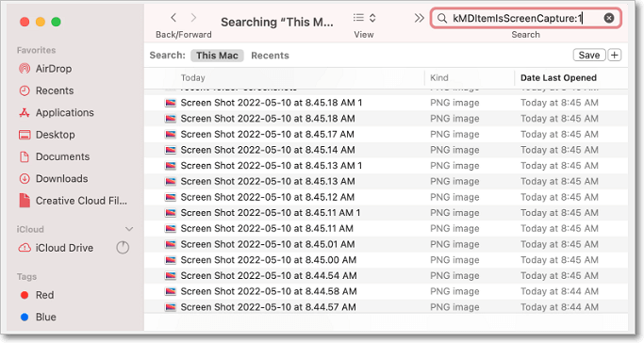
Task: Collapse the iCloud sidebar section
Action: (129, 229)
